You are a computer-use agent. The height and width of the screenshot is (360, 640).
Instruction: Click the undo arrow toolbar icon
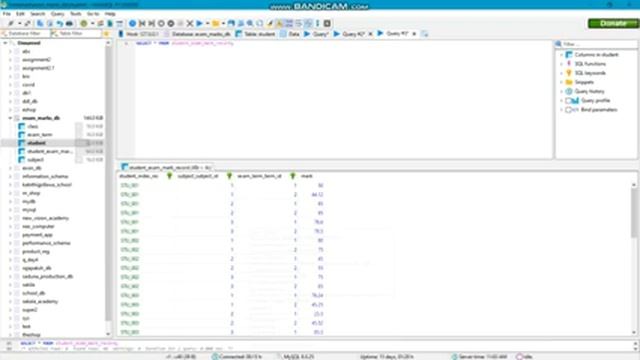(x=60, y=24)
